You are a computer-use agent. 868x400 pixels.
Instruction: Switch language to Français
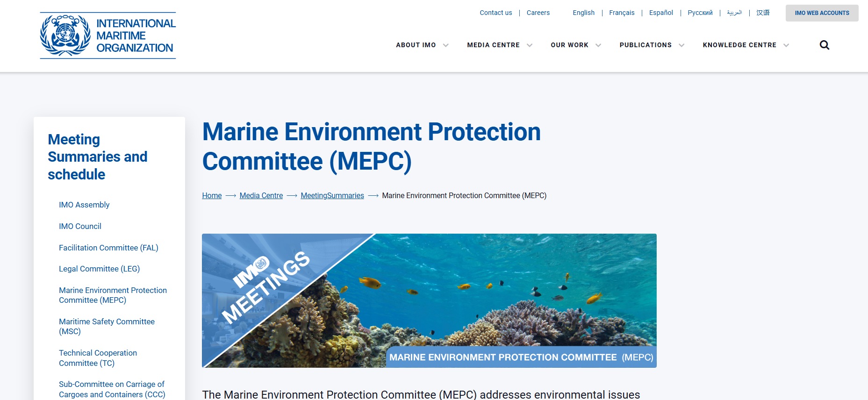click(x=622, y=13)
